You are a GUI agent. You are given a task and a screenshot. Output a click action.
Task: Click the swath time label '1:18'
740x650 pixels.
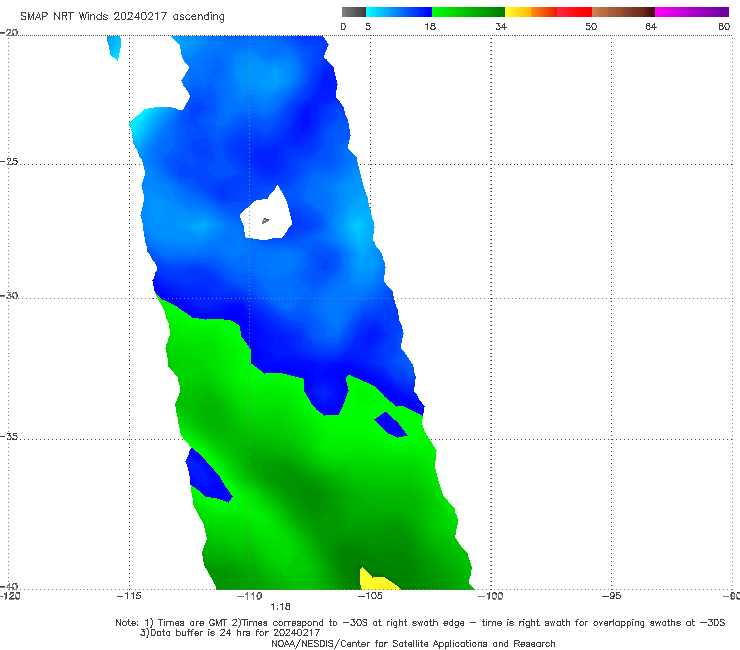coord(280,607)
